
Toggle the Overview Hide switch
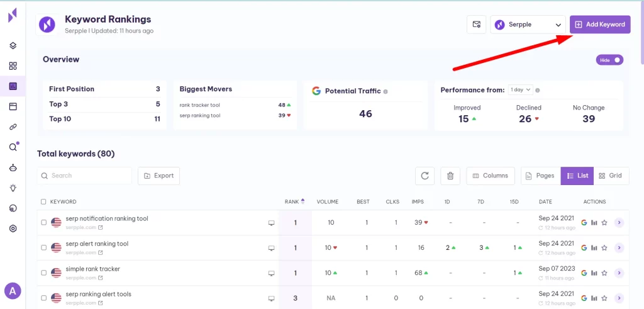click(609, 60)
